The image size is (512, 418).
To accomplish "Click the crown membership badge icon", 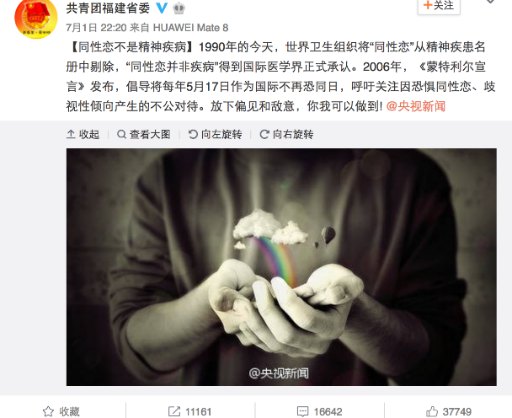I will pyautogui.click(x=179, y=8).
